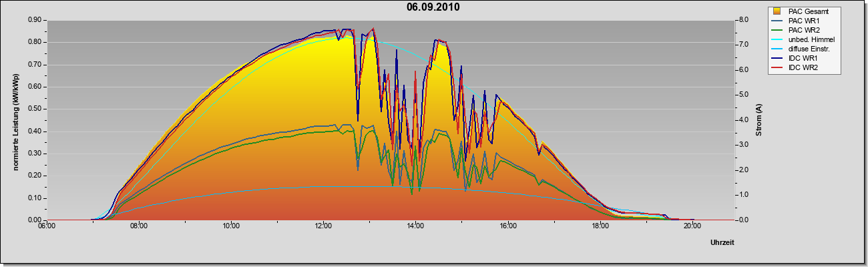This screenshot has width=868, height=267.
Task: Click the unbed. Himmel legend entry
Action: [804, 40]
